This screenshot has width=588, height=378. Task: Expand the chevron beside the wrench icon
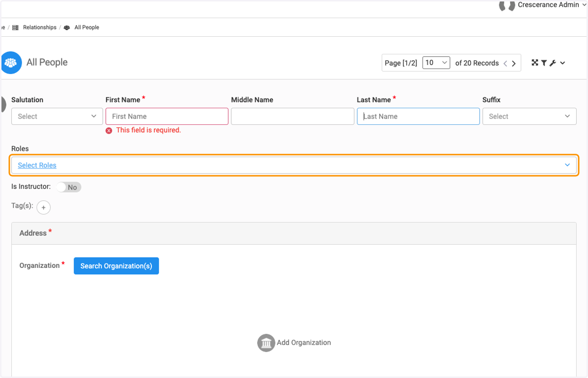coord(563,63)
